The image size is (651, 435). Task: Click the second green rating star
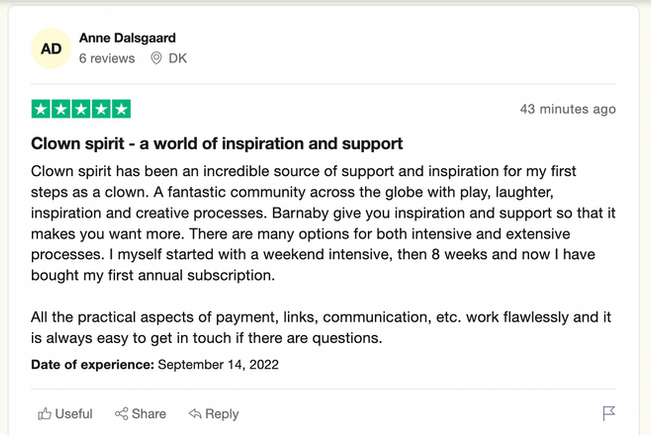click(x=61, y=109)
